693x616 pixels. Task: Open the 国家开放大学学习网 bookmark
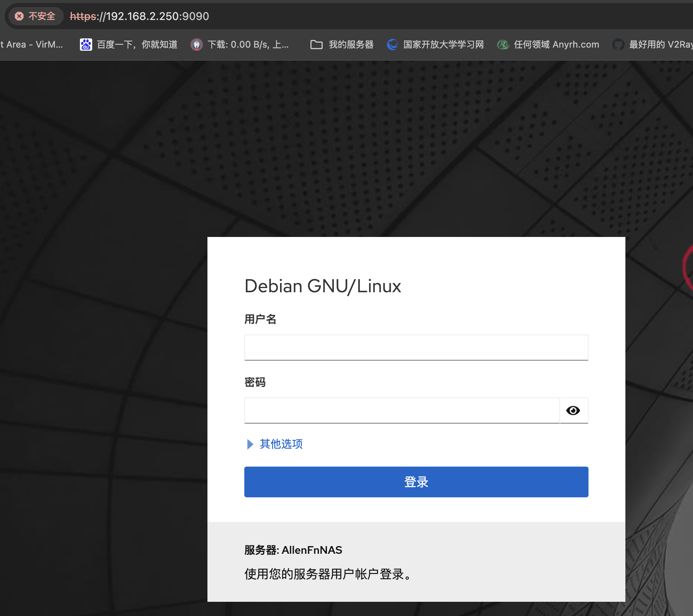pyautogui.click(x=435, y=45)
